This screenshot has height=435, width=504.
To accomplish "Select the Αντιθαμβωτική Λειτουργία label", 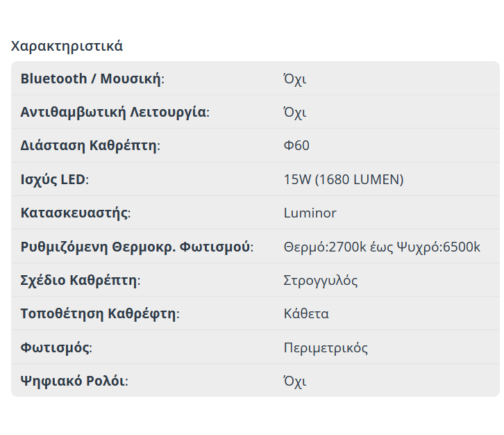I will [x=115, y=112].
